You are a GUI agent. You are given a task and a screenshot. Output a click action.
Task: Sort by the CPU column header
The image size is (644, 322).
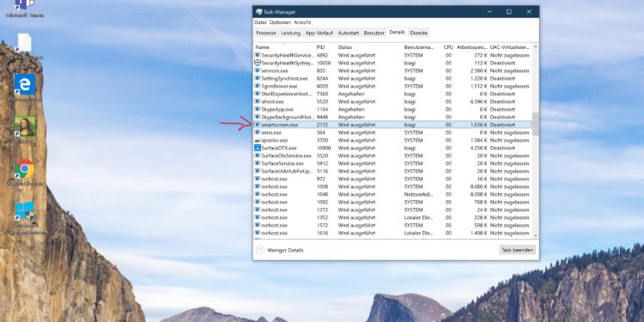pyautogui.click(x=448, y=47)
